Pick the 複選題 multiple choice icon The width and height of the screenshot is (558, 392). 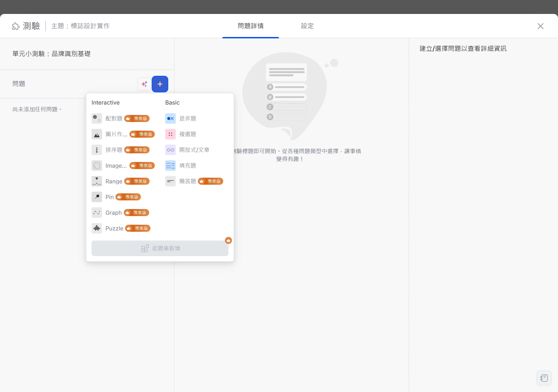tap(170, 134)
